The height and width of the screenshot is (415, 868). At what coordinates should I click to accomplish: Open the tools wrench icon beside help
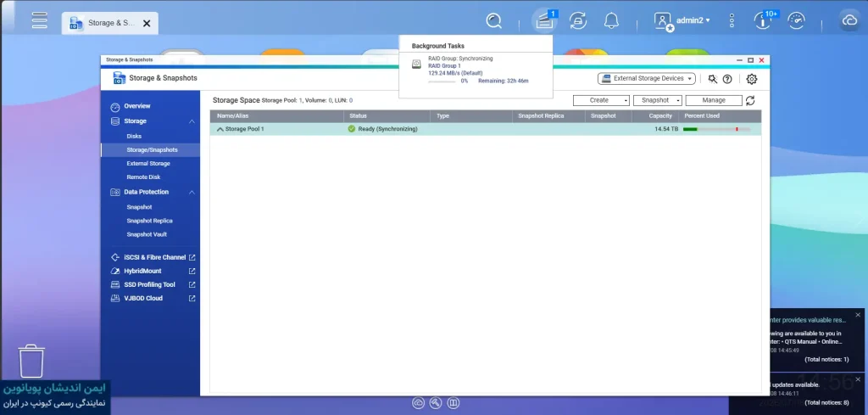pyautogui.click(x=712, y=79)
